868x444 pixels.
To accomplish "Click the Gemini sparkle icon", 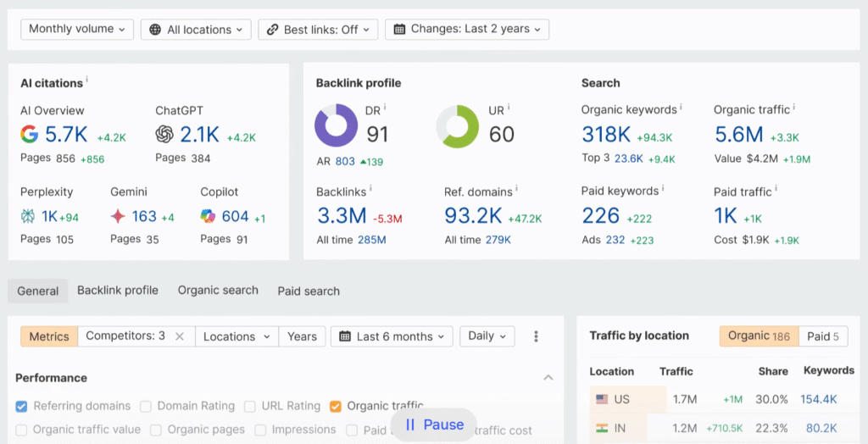I will pyautogui.click(x=119, y=216).
